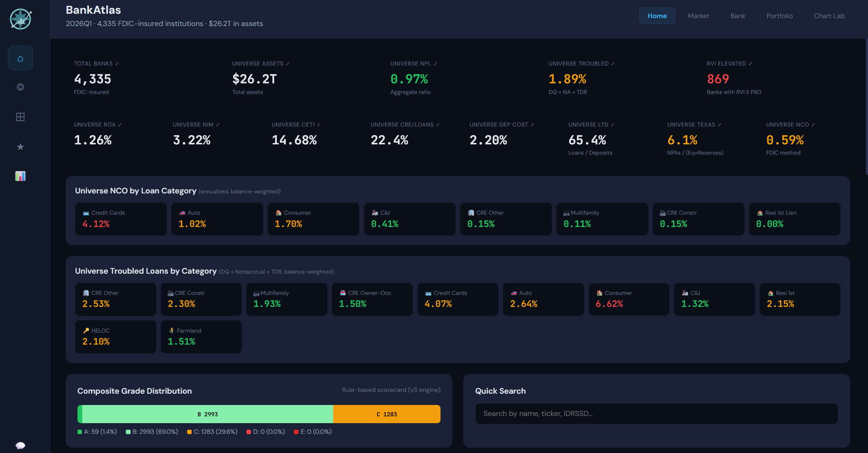Click the page vertical scrollbar
Image resolution: width=868 pixels, height=453 pixels.
pyautogui.click(x=866, y=106)
